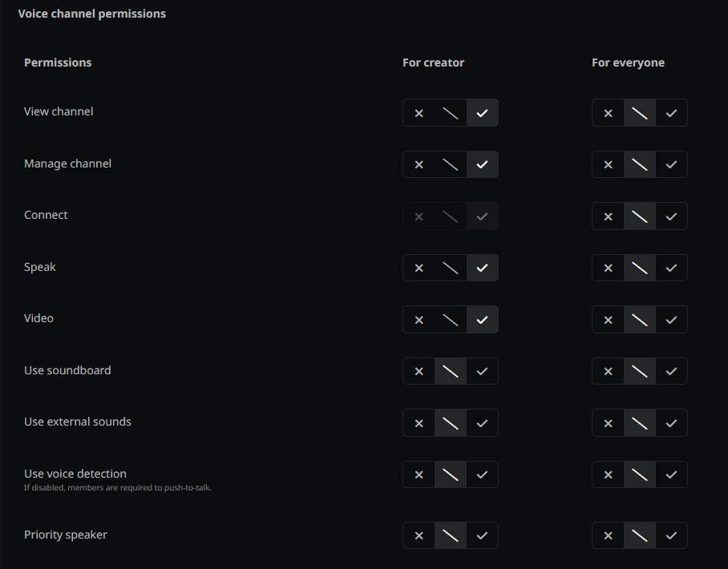
Task: Allow Use voice detection for creator
Action: pyautogui.click(x=482, y=474)
